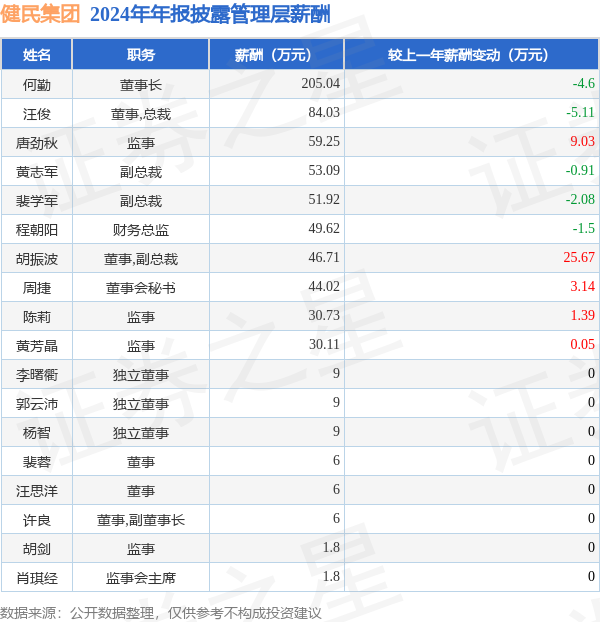Click change value 0 in 肖琪经 row
Viewport: 600px width, 622px height.
(591, 576)
